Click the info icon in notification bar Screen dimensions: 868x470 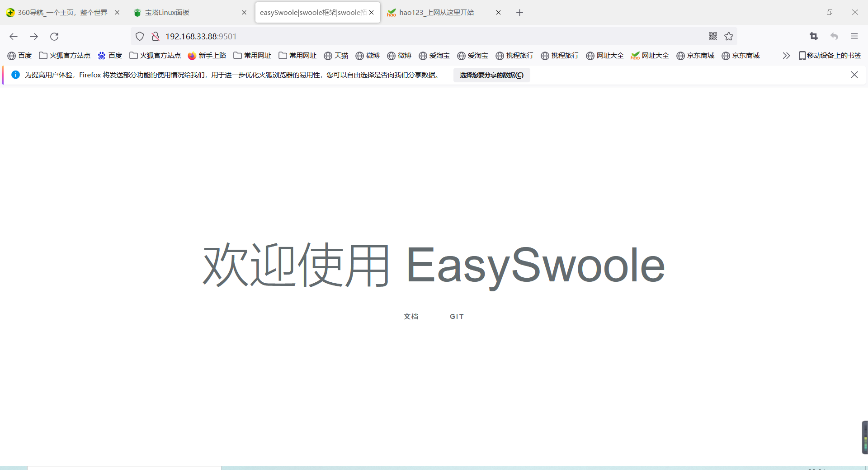tap(15, 75)
